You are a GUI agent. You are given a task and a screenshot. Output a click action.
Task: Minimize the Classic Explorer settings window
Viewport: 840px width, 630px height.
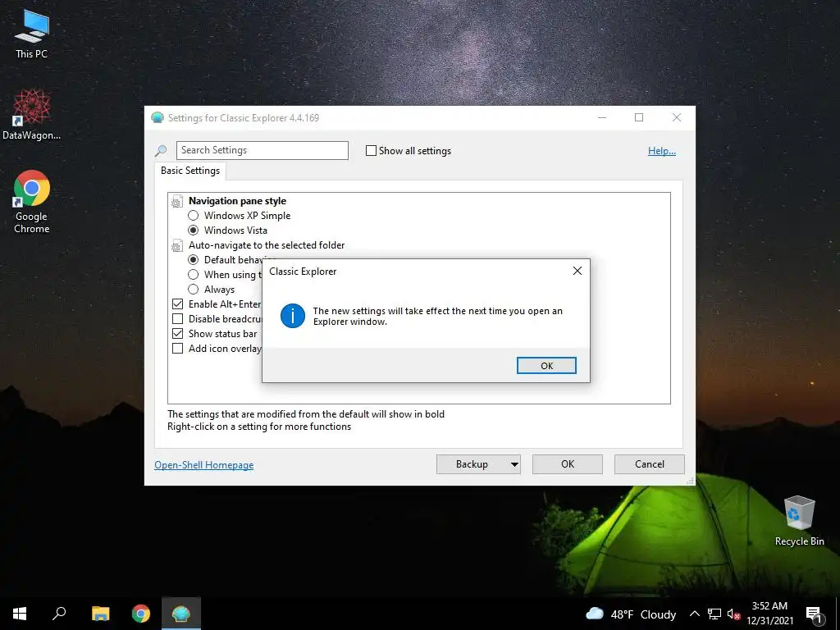click(602, 117)
